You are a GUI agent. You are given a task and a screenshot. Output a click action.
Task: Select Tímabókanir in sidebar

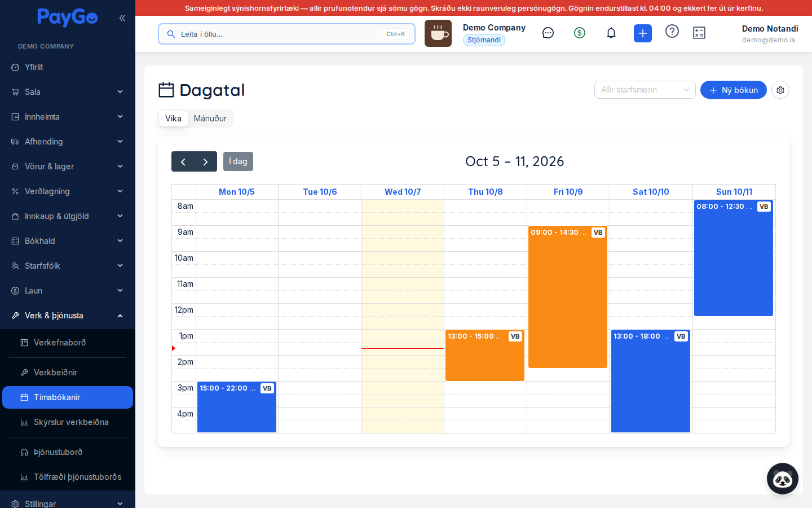(x=68, y=397)
